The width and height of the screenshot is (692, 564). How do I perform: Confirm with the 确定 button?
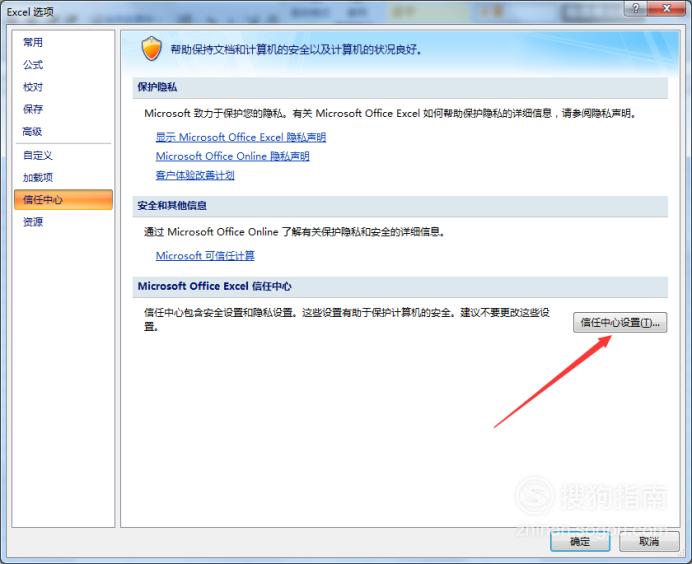(x=580, y=541)
